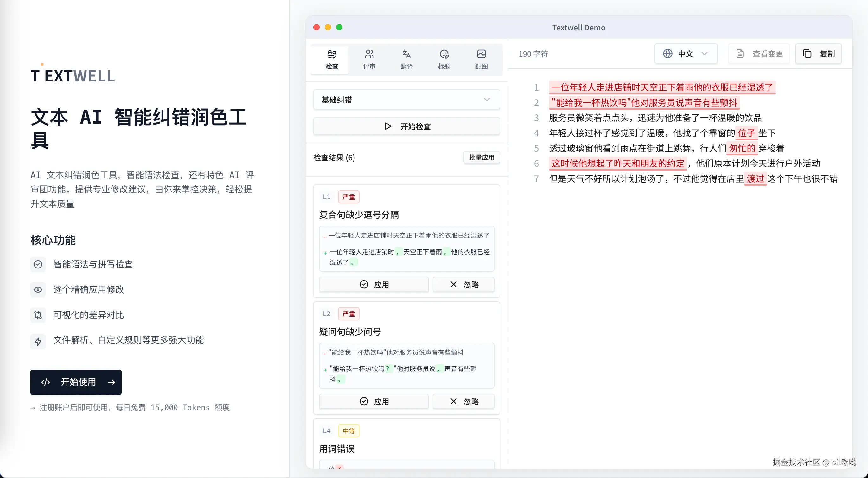The height and width of the screenshot is (478, 868).
Task: Click highlighted word 渡过 in line 7
Action: point(755,179)
